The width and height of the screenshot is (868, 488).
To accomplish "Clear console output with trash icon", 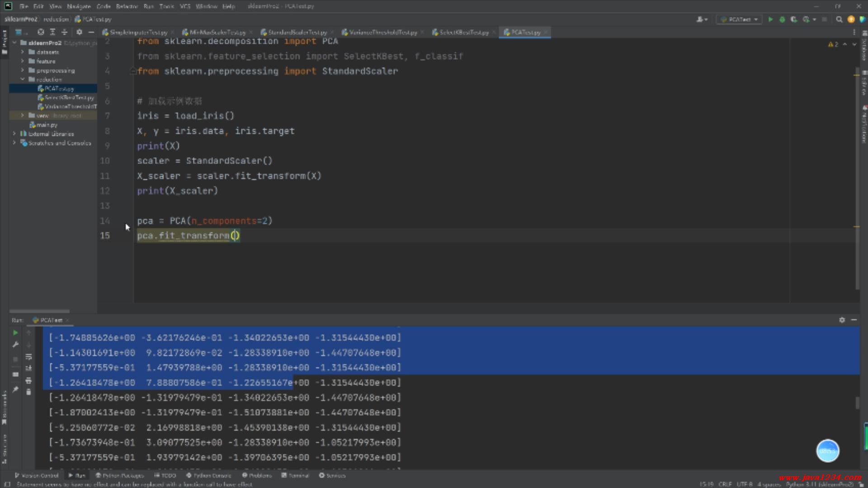I will click(x=28, y=392).
